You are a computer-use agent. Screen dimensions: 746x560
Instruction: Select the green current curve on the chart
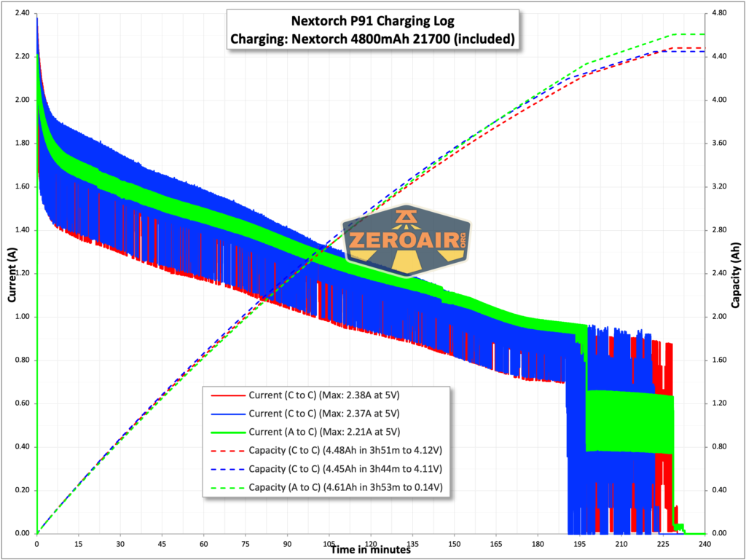coord(219,222)
